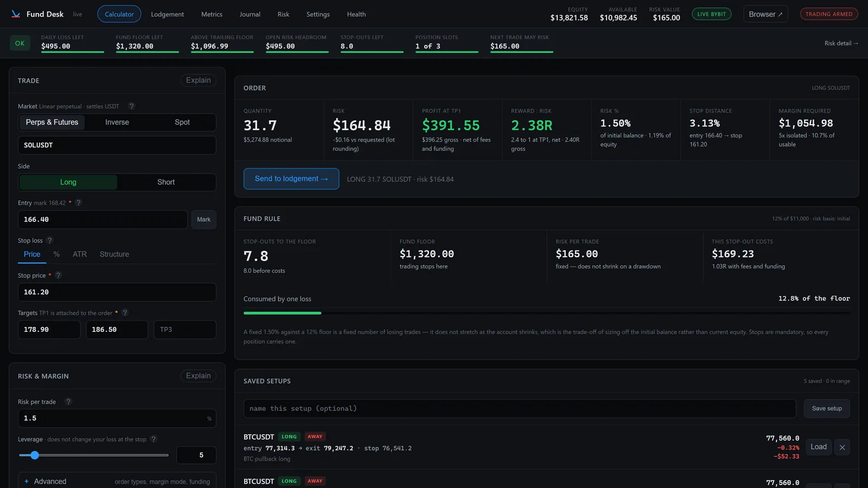Image resolution: width=868 pixels, height=488 pixels.
Task: Select the Price stop loss mode
Action: pos(32,254)
